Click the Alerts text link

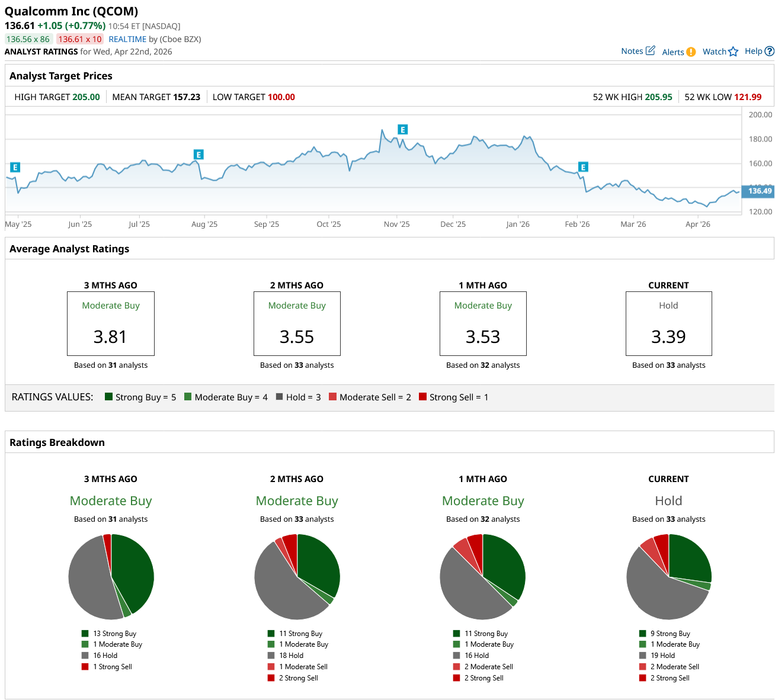pyautogui.click(x=672, y=52)
